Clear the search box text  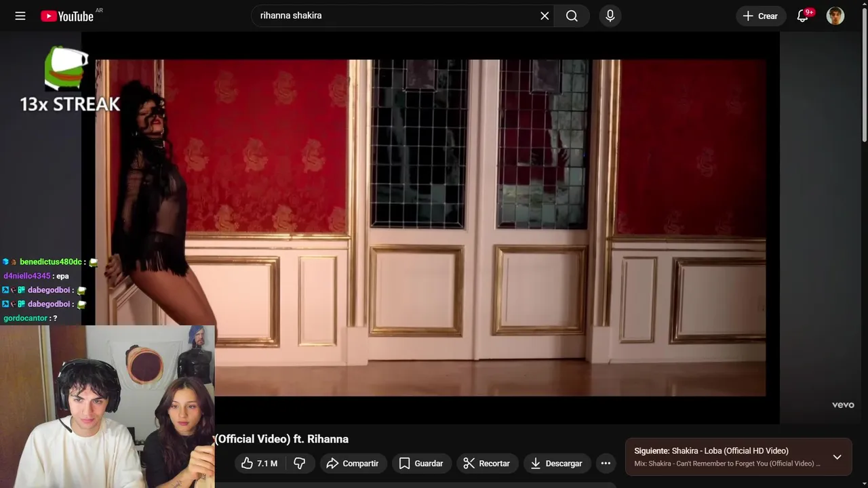coord(545,16)
